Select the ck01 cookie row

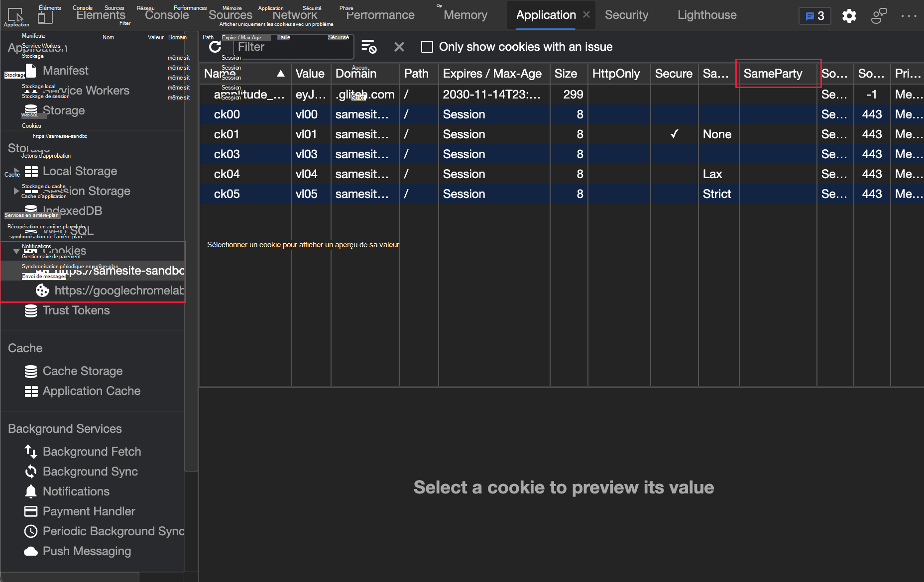click(562, 134)
